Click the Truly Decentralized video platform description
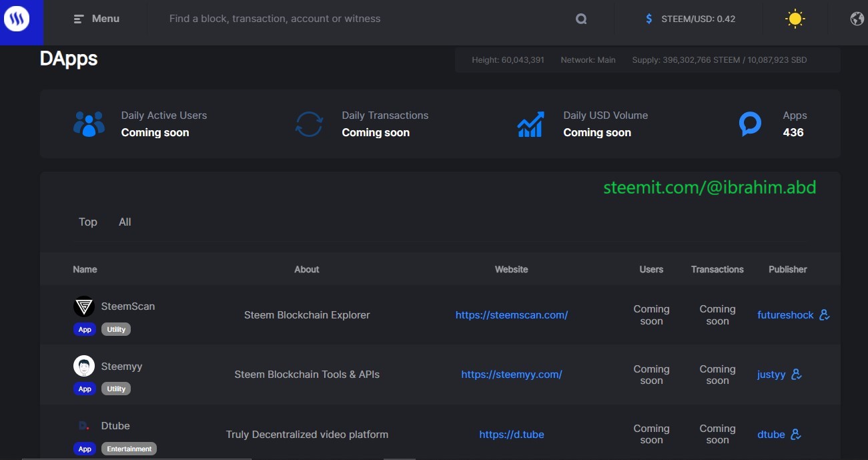Image resolution: width=868 pixels, height=460 pixels. tap(307, 435)
